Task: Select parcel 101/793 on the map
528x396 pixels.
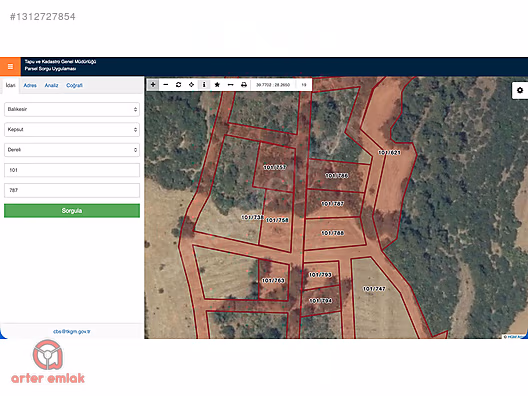Action: point(320,275)
